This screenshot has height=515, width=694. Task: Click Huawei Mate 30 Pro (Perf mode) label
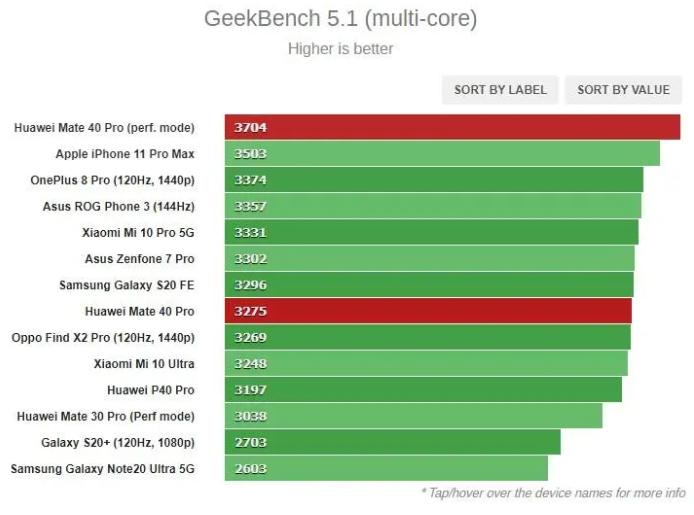click(105, 416)
